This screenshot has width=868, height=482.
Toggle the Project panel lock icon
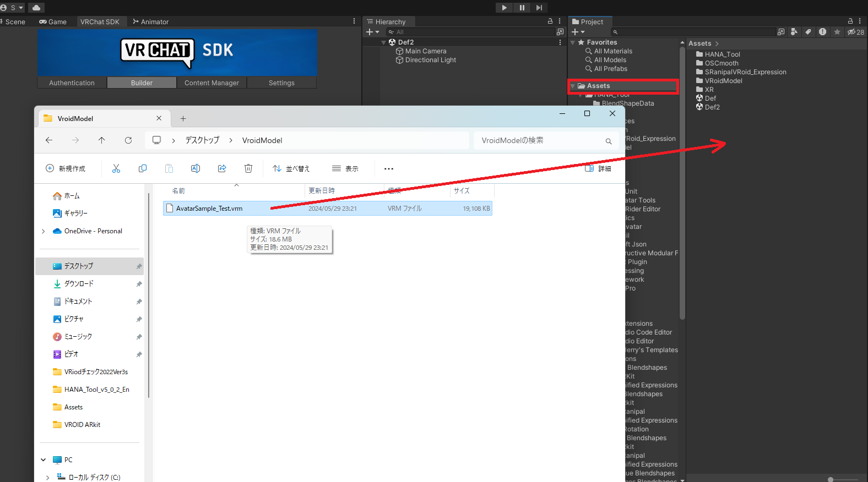[x=850, y=21]
